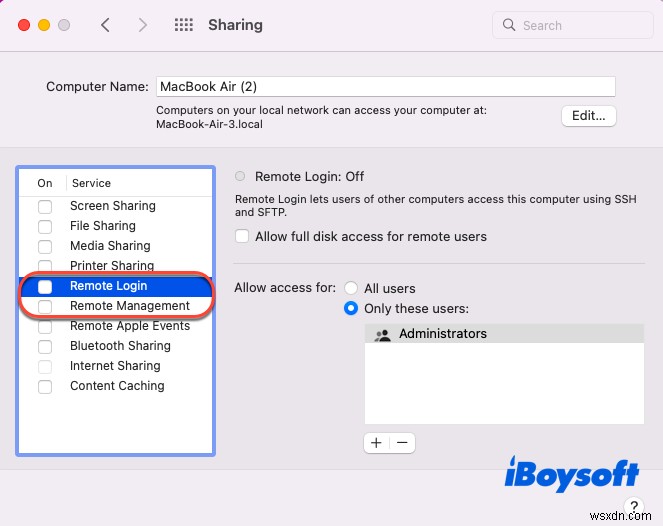
Task: Select the Administrators group icon
Action: click(383, 335)
